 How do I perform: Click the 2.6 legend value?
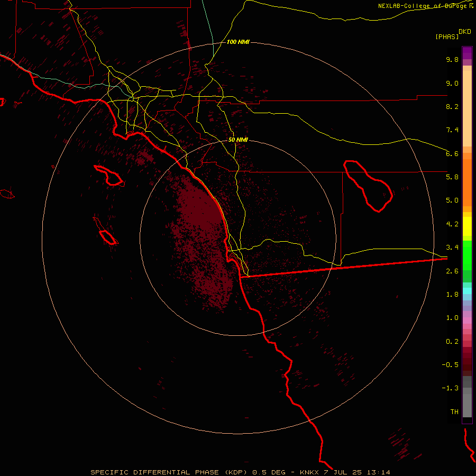tap(452, 271)
